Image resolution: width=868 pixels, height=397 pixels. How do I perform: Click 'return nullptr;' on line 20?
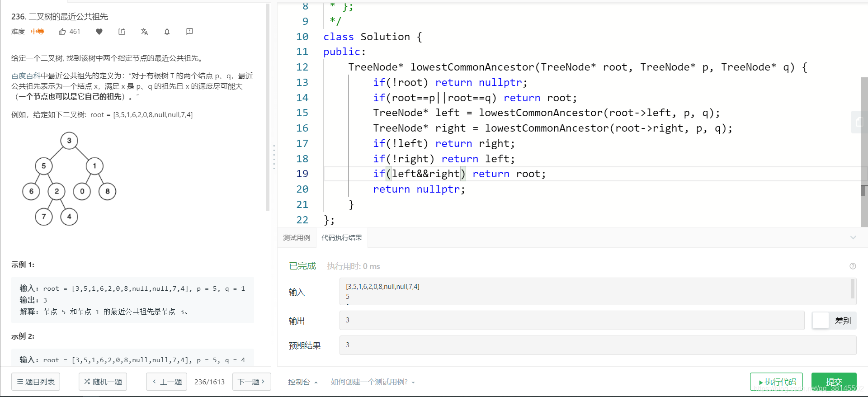pos(419,189)
